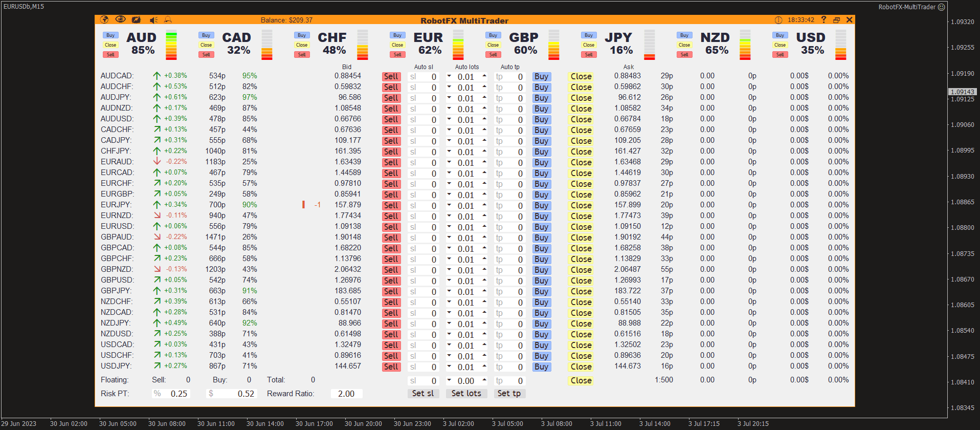The height and width of the screenshot is (430, 980).
Task: Toggle the eye visibility icon in the header
Action: pyautogui.click(x=120, y=19)
